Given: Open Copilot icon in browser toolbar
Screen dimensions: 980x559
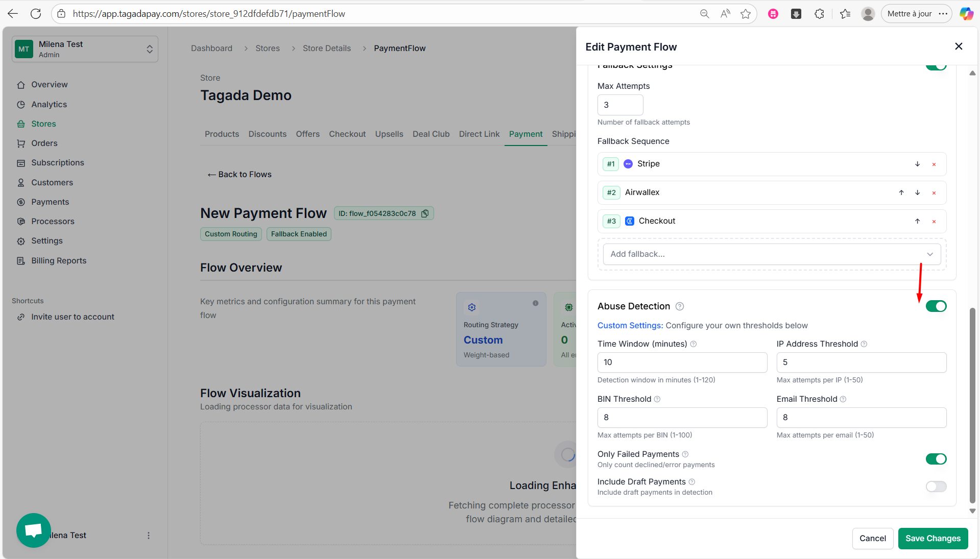Looking at the screenshot, I should coord(966,14).
